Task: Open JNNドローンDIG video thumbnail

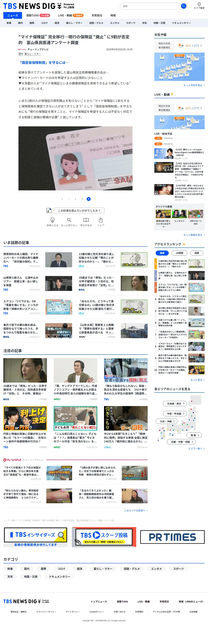Action: 195,214
